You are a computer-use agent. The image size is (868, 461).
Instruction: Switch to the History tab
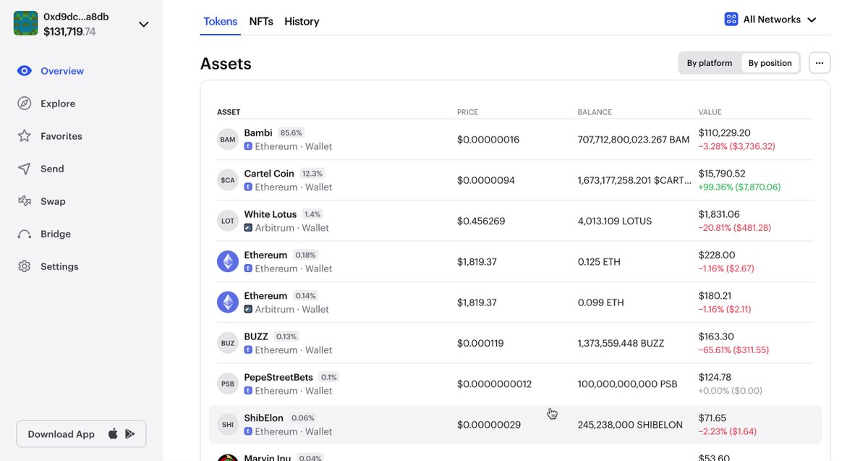(x=302, y=22)
